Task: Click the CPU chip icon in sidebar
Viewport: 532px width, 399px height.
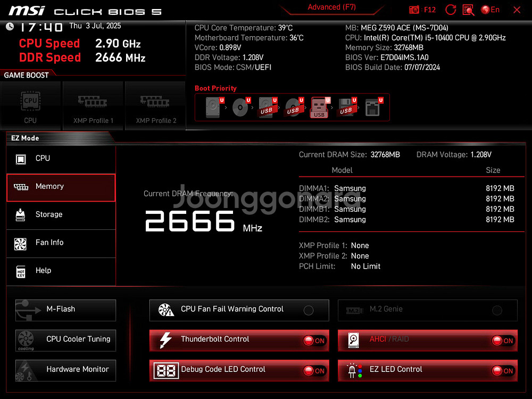Action: (21, 159)
